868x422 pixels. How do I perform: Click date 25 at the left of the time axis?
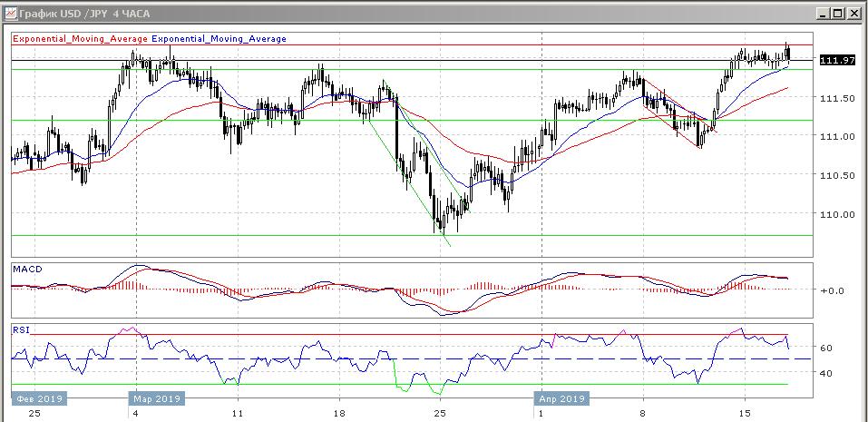click(x=34, y=413)
